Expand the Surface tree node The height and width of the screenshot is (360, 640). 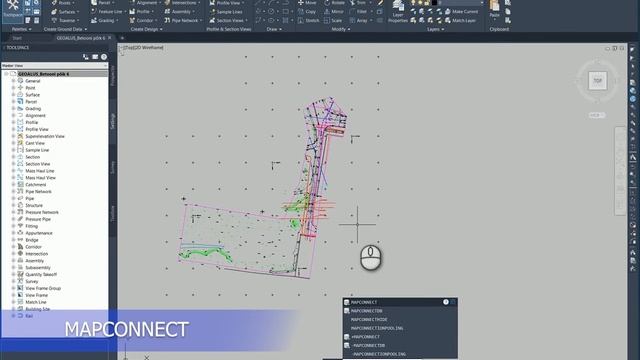coord(13,95)
